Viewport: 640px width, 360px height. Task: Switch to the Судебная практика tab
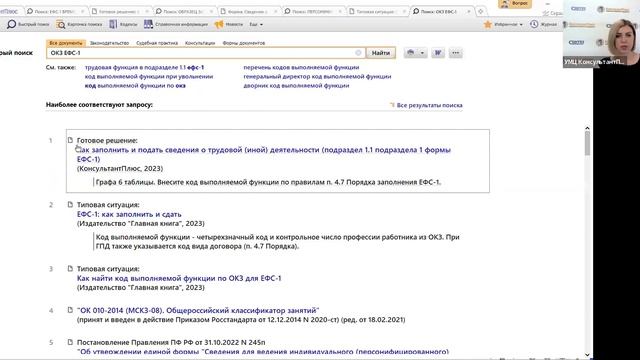[x=157, y=43]
